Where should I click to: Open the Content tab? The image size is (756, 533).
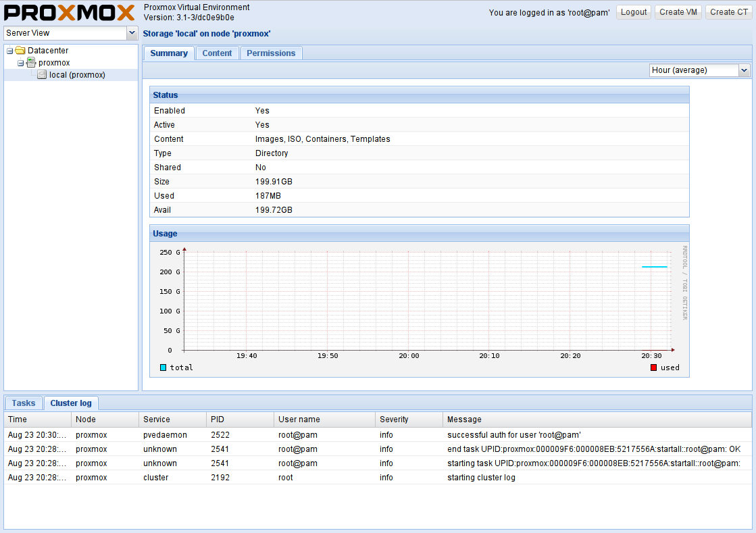coord(217,53)
